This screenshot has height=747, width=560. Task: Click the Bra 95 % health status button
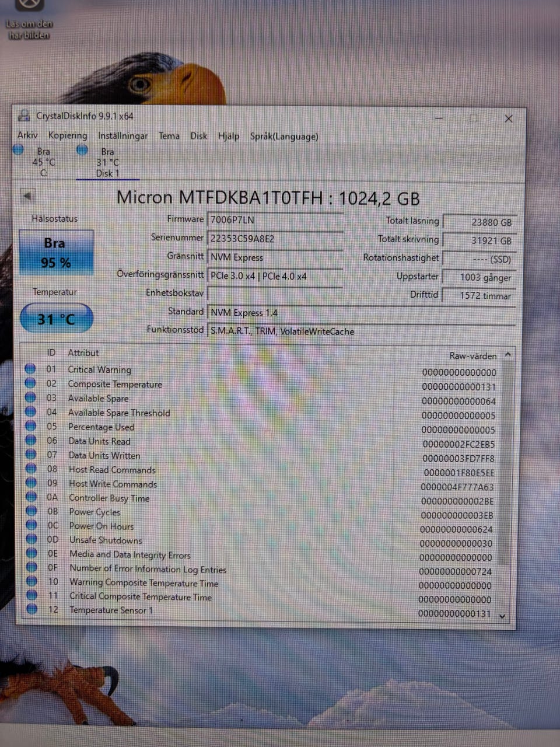pyautogui.click(x=56, y=252)
